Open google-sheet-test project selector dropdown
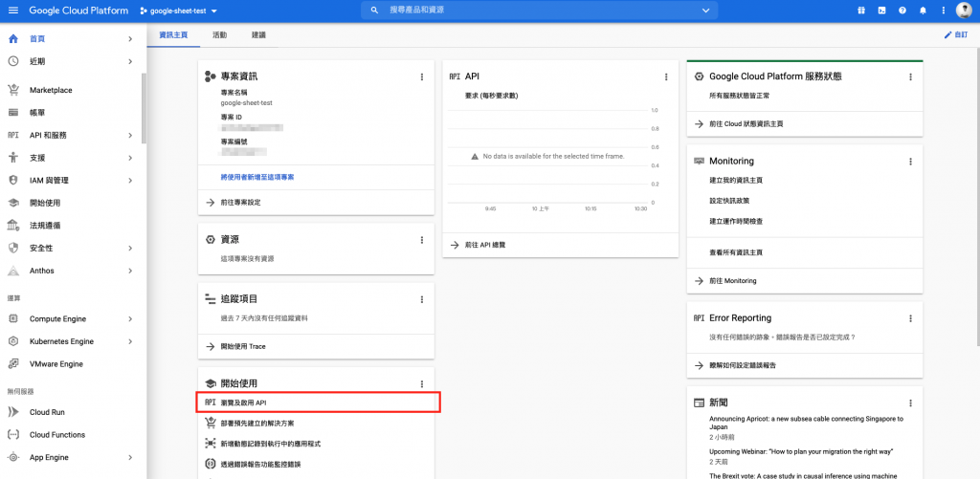Viewport: 980px width, 479px height. coord(179,11)
